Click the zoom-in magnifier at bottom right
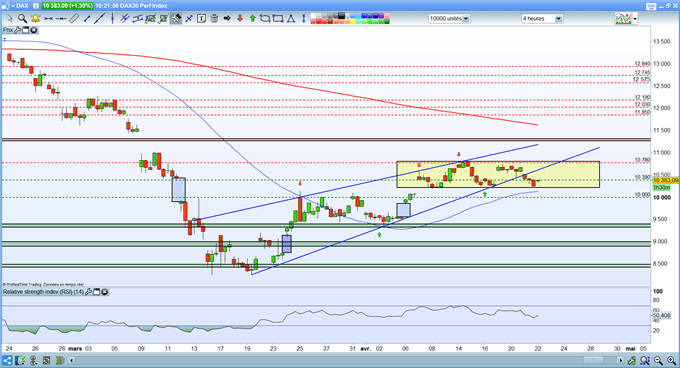This screenshot has height=368, width=680. pyautogui.click(x=672, y=361)
